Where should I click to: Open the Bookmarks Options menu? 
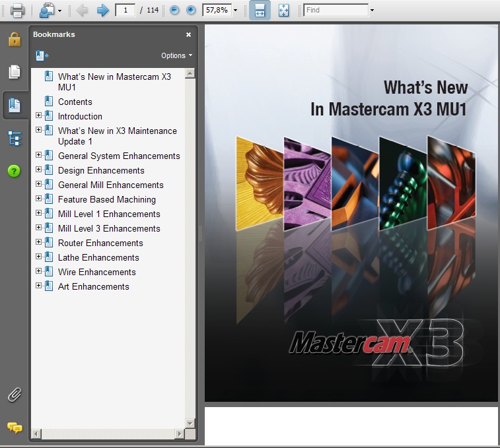click(176, 55)
